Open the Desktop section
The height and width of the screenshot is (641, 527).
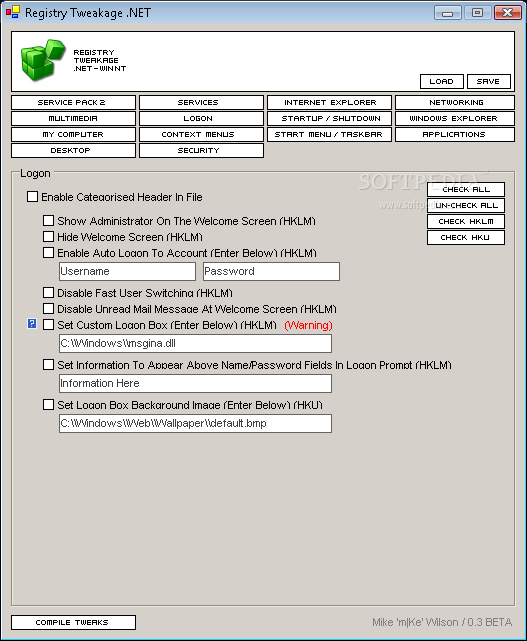pos(73,150)
